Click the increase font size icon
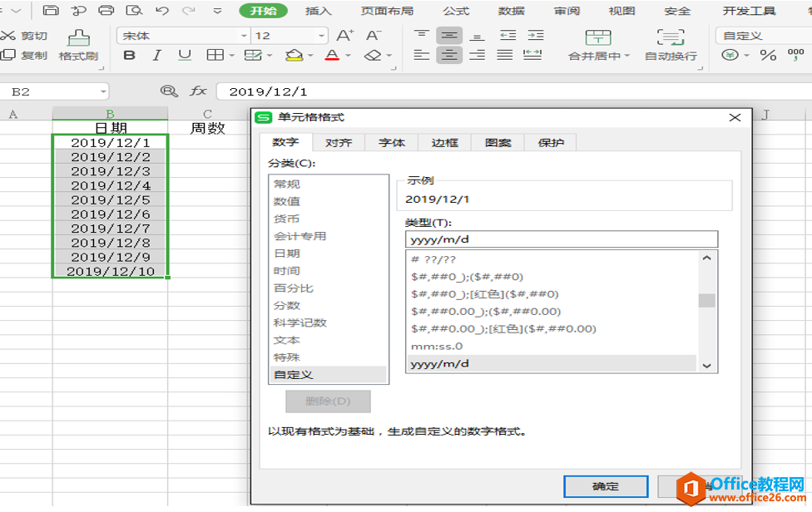This screenshot has height=512, width=812. pyautogui.click(x=345, y=36)
